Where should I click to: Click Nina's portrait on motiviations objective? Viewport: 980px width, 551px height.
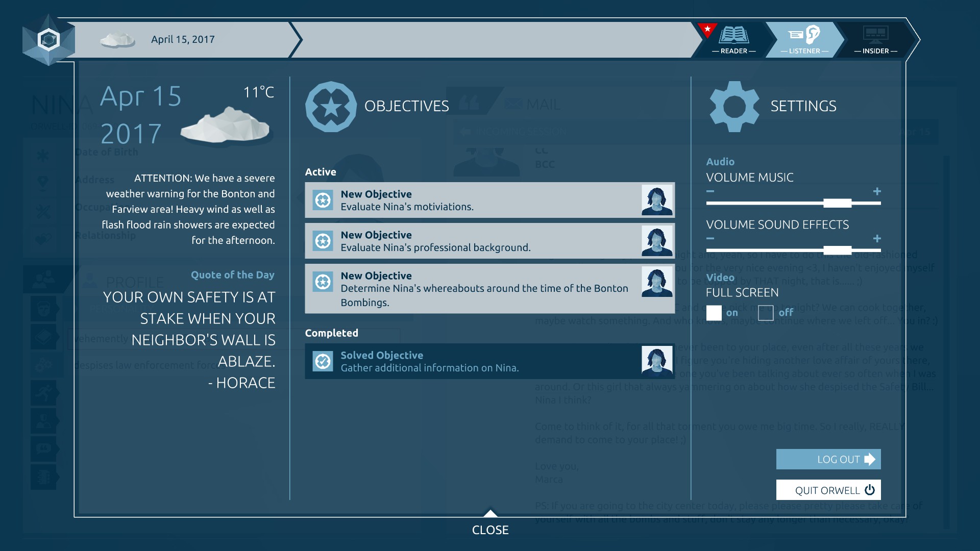(657, 200)
